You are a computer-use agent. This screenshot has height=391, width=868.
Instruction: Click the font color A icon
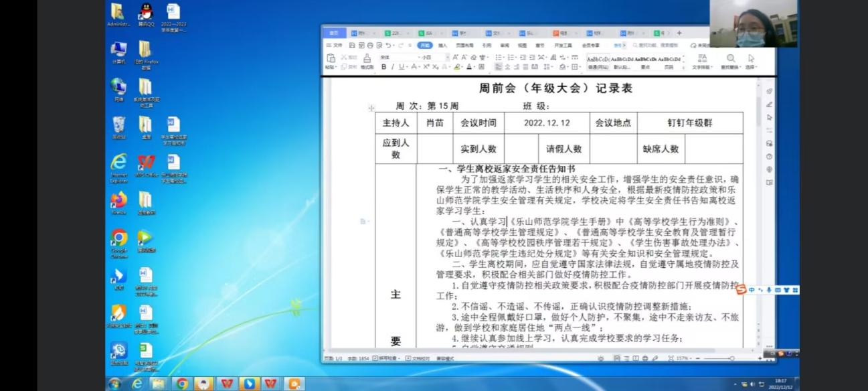click(470, 67)
